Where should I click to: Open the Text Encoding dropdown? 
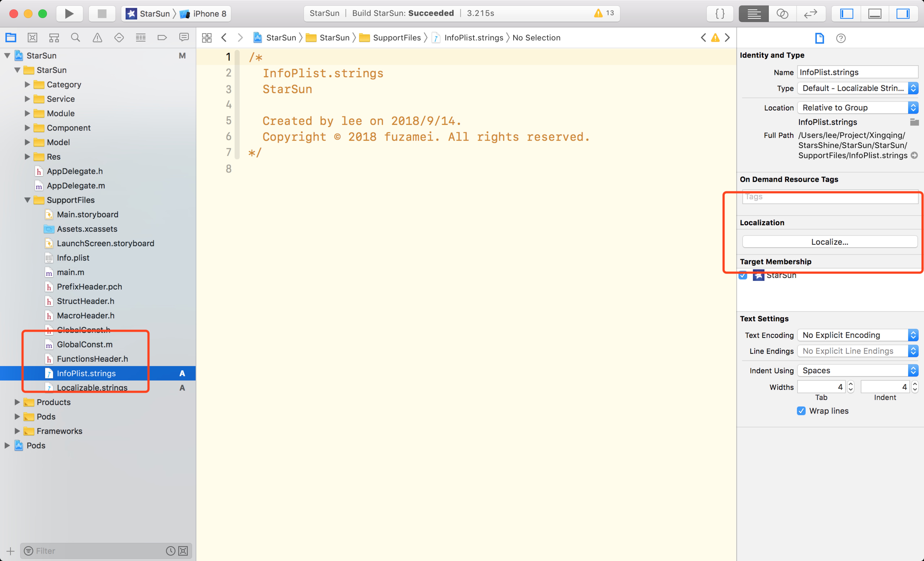857,335
